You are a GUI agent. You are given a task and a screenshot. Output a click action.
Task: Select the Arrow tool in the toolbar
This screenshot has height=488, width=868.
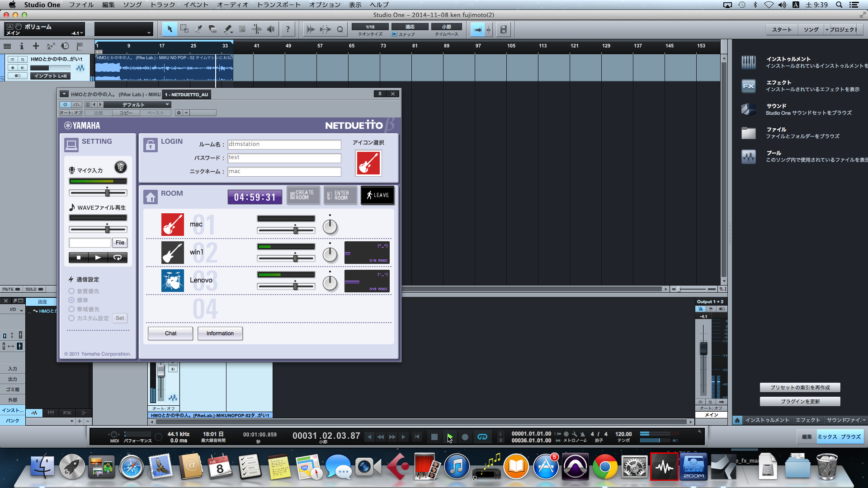point(170,29)
